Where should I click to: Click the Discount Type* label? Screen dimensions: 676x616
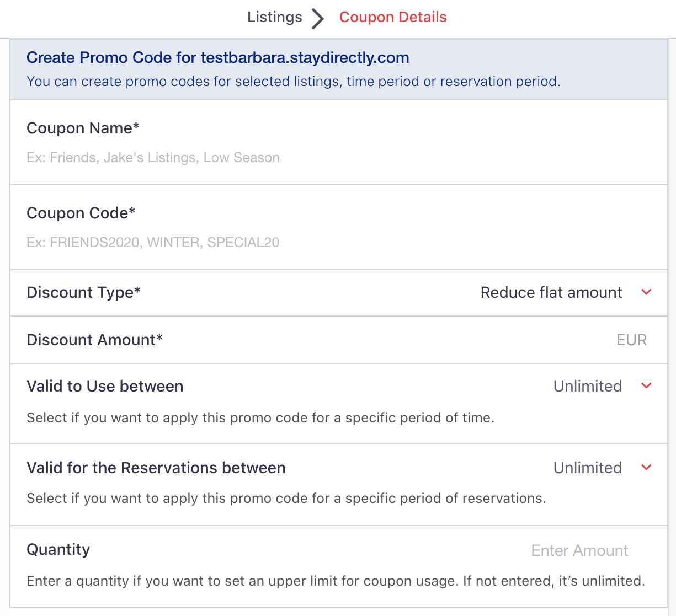[x=84, y=292]
